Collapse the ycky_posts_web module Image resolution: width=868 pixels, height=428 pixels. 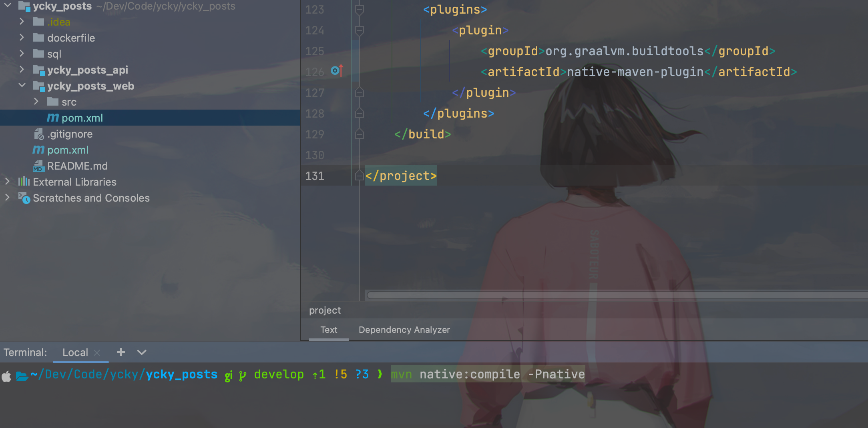tap(22, 86)
